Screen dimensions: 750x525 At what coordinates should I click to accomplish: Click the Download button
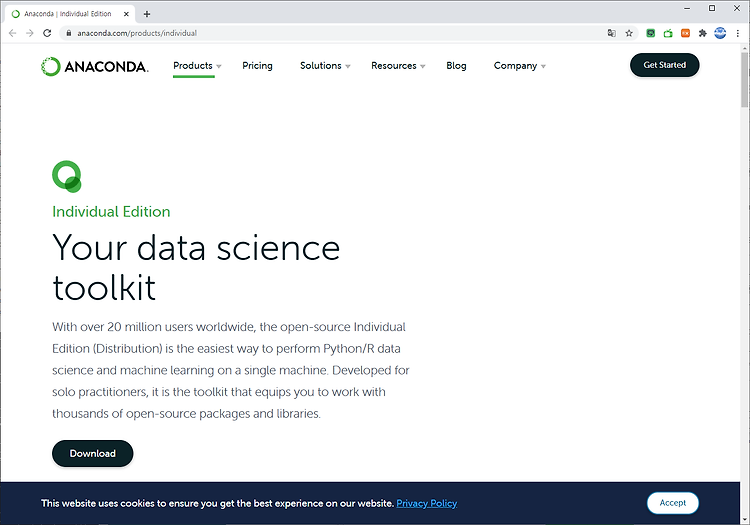[93, 453]
